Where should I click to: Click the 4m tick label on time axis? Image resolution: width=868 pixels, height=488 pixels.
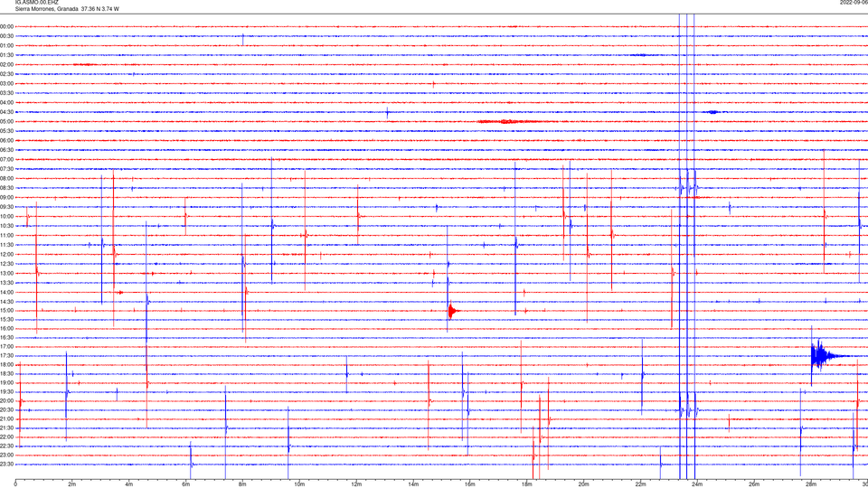click(129, 484)
